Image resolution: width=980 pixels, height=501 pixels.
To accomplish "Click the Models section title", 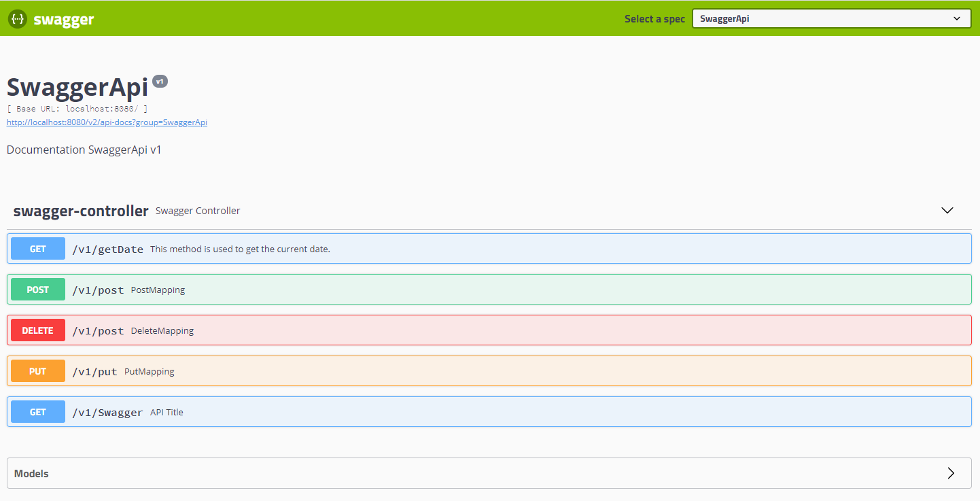I will (x=31, y=474).
